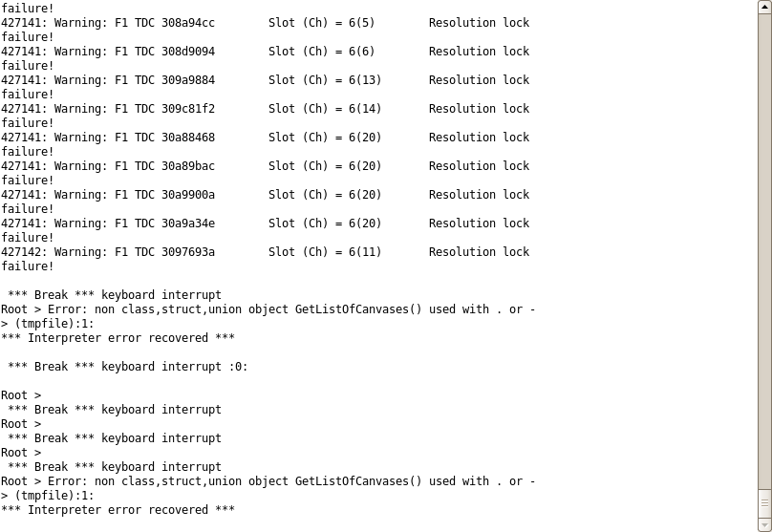Screen dimensions: 772x532
Task: Click the last "Interpreter error recovered" message
Action: 118,509
